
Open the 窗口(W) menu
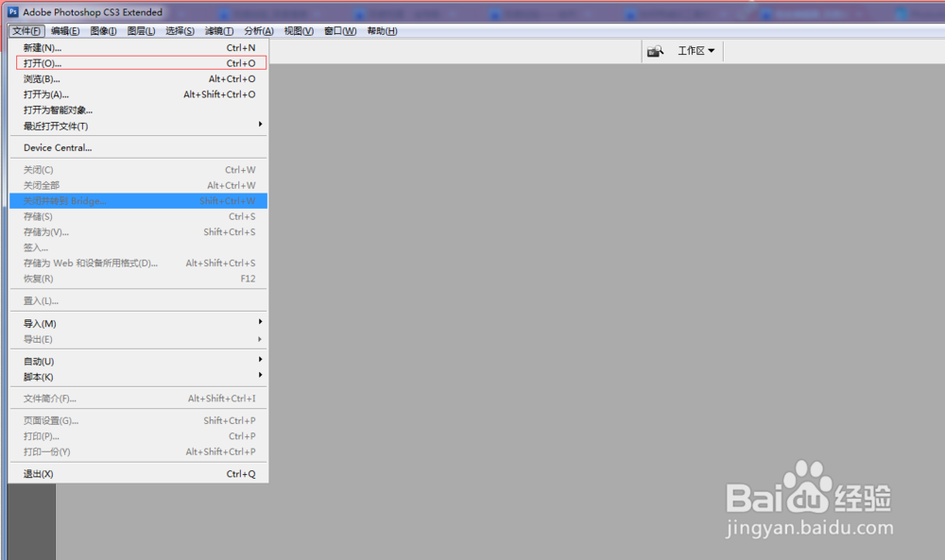340,31
